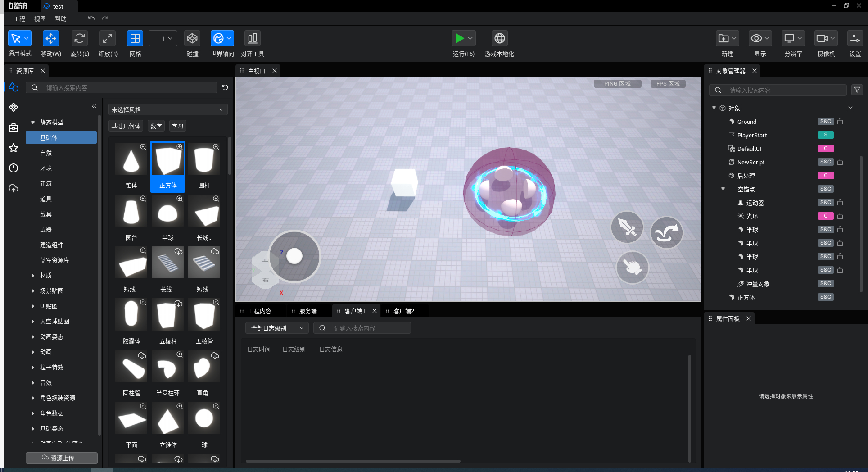Switch to the 客户端2 tab
The image size is (868, 472).
pos(404,311)
